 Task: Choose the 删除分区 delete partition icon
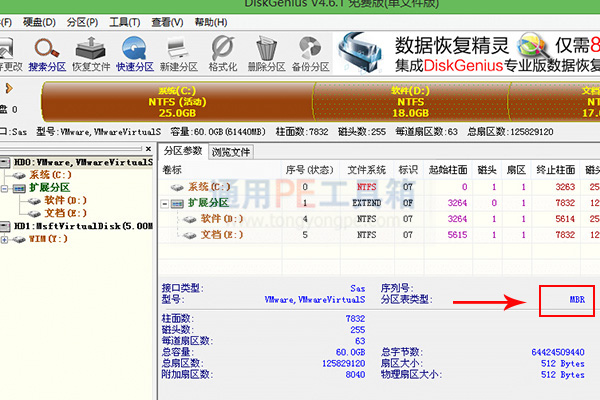267,54
